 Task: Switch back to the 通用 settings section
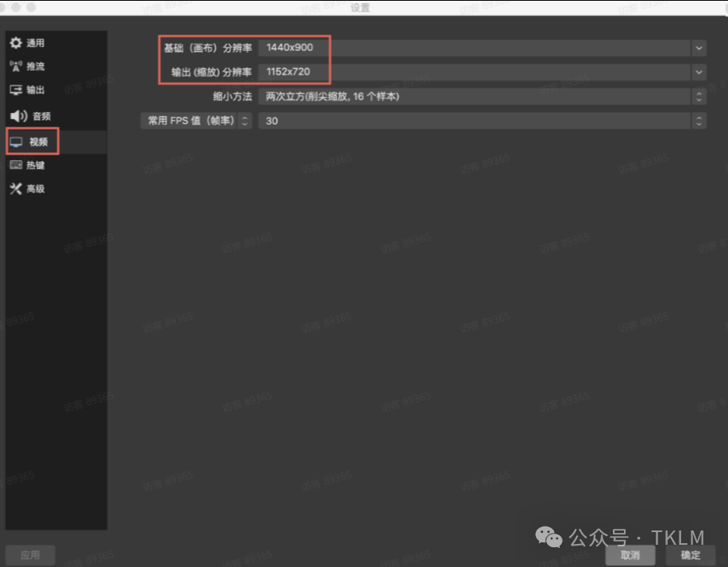tap(36, 43)
